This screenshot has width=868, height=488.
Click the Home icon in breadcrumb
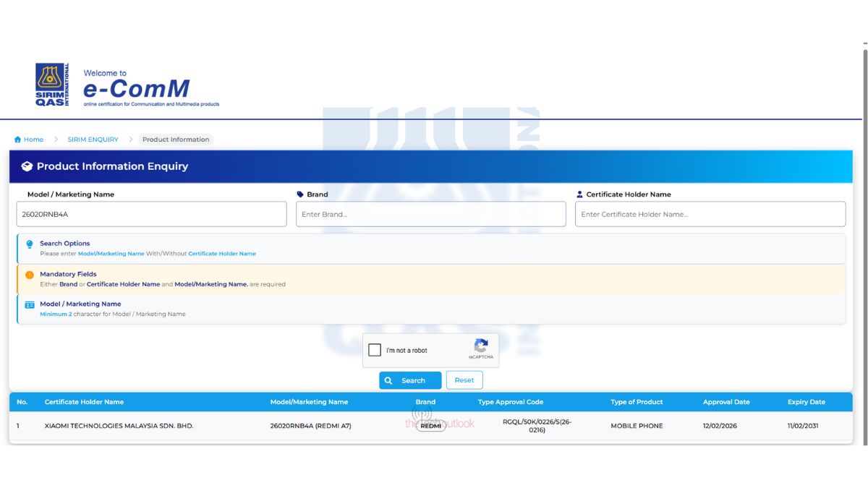(17, 140)
